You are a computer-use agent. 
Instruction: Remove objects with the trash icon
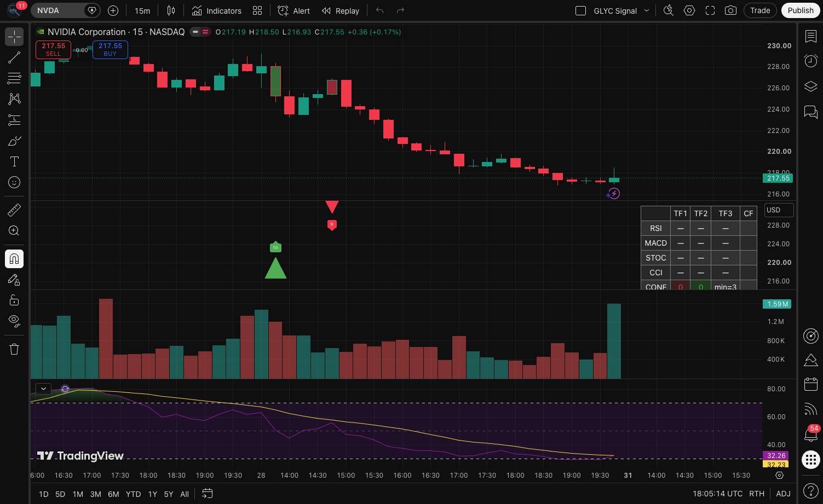pos(14,349)
